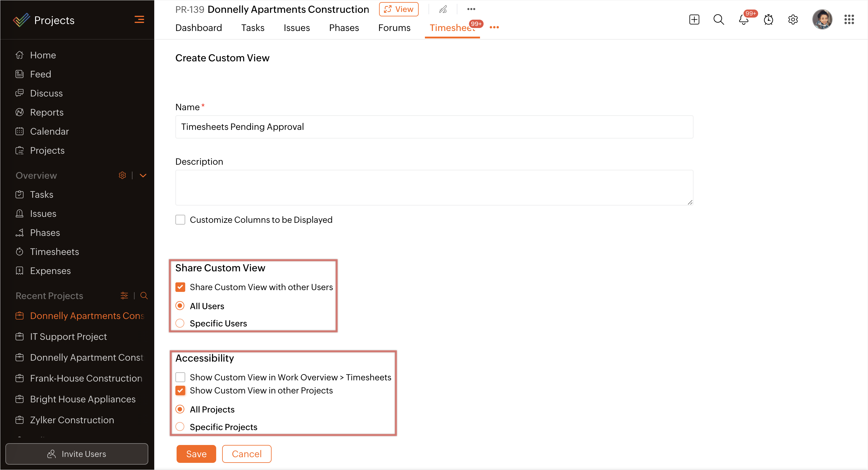This screenshot has height=470, width=868.
Task: Click the quick add plus icon
Action: coord(694,20)
